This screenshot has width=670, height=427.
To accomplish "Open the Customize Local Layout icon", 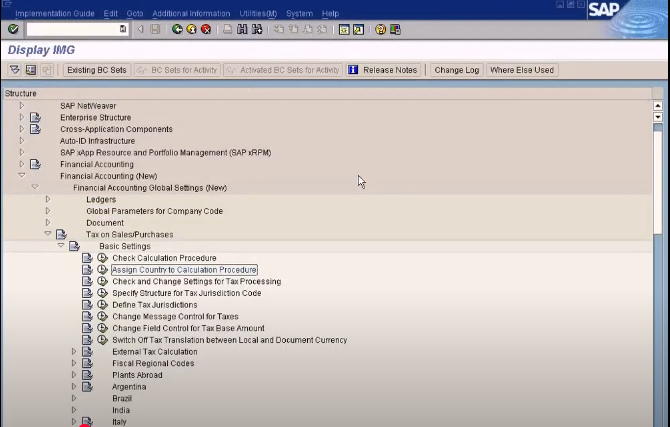I will click(395, 29).
